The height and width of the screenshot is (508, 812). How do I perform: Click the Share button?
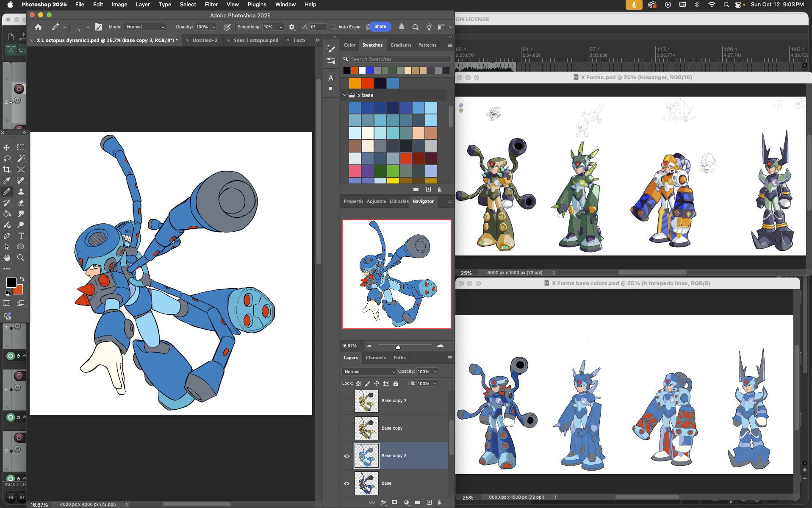tap(380, 27)
